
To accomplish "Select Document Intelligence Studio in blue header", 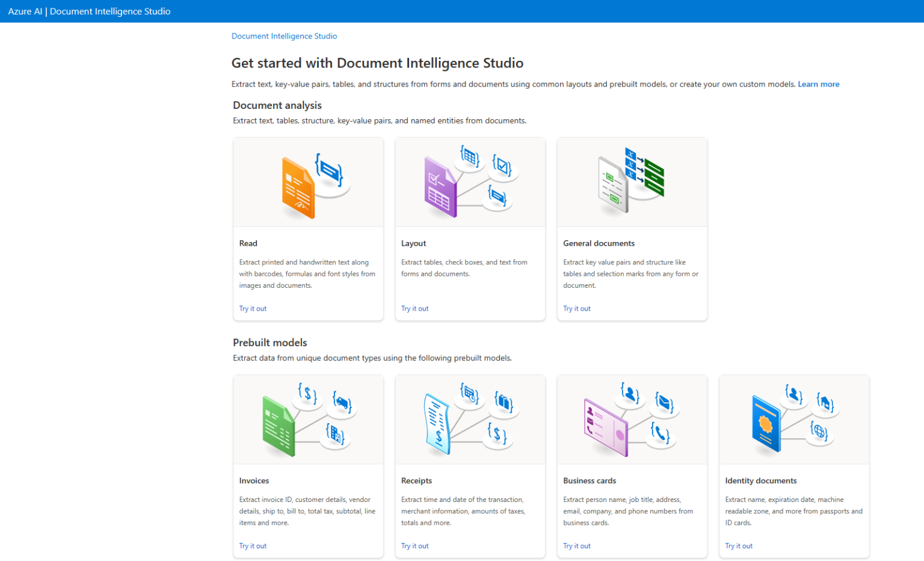I will [x=110, y=11].
